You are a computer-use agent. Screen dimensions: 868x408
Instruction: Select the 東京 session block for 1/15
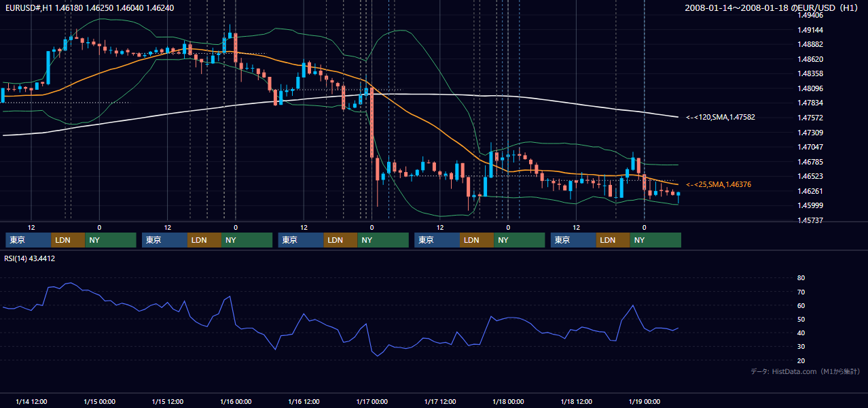[165, 240]
